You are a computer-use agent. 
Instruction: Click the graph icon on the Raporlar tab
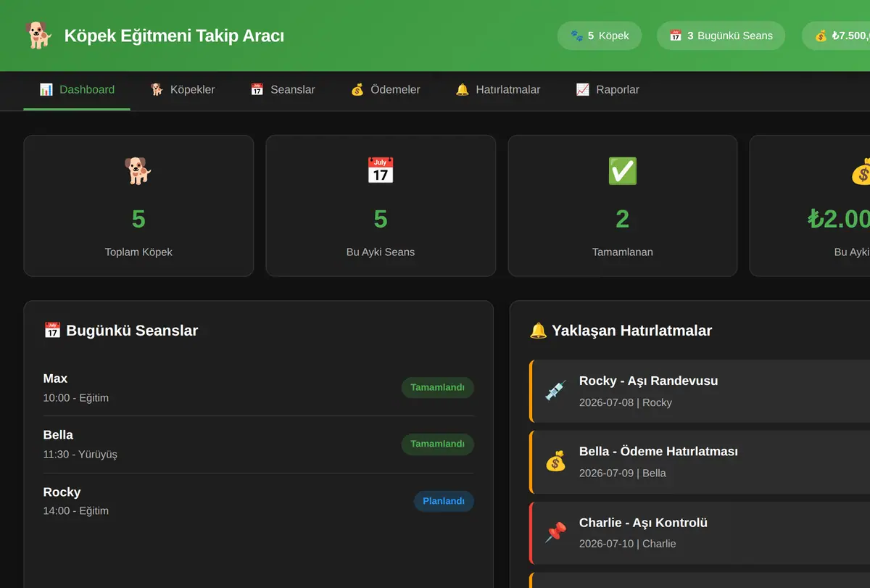point(582,90)
